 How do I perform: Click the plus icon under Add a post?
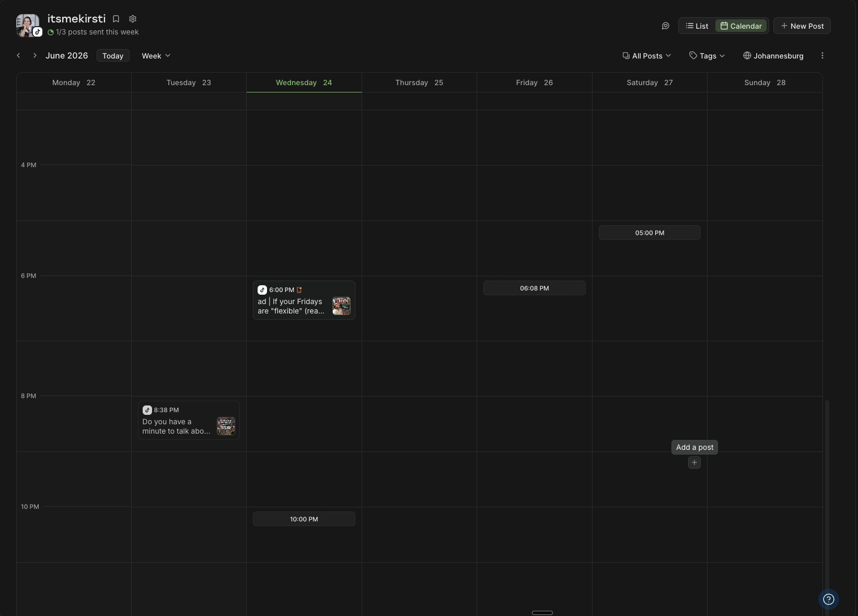[694, 462]
